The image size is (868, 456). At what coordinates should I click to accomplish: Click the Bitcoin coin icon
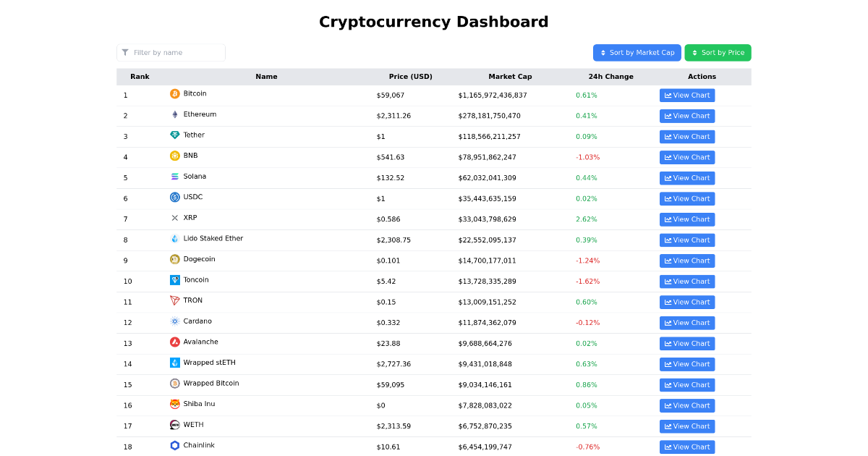174,93
